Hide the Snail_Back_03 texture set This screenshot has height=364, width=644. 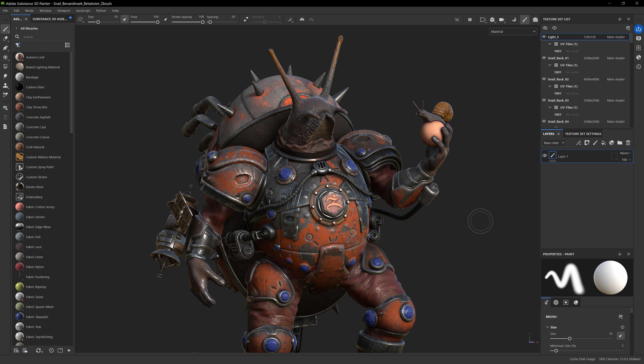544,100
